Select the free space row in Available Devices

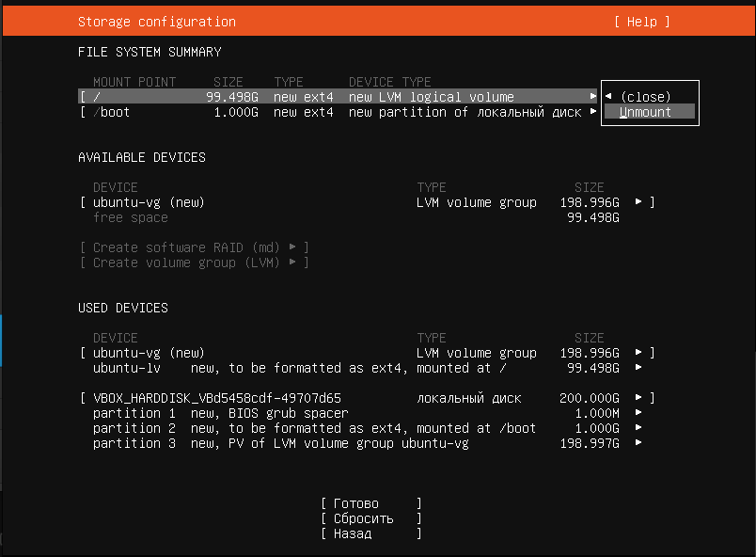pyautogui.click(x=131, y=217)
